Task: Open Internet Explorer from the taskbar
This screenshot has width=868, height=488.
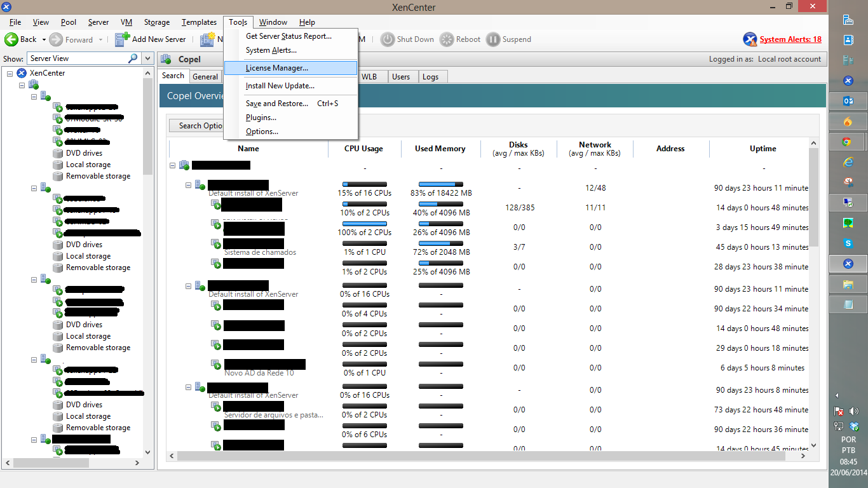Action: click(x=848, y=162)
